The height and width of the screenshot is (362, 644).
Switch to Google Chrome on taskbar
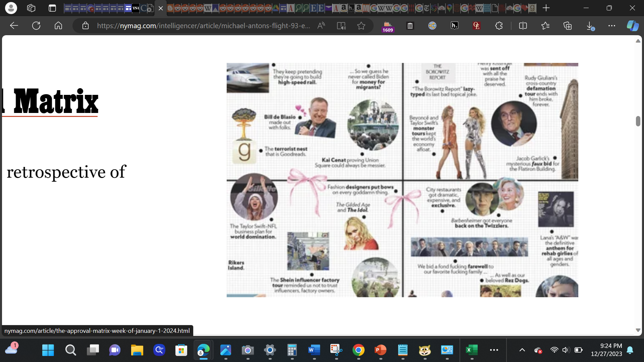click(358, 350)
